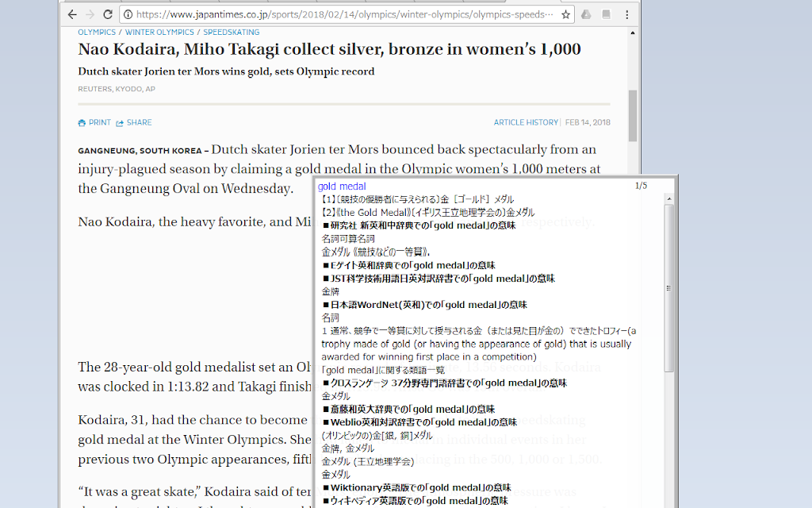Viewport: 812px width, 508px height.
Task: Open site info icon beside URL
Action: coord(128,14)
